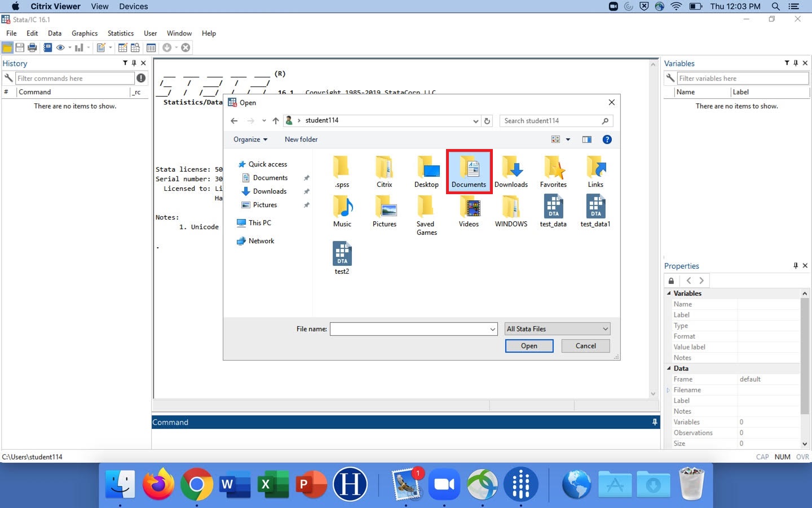Click the New folder button
This screenshot has height=508, width=812.
pos(301,139)
